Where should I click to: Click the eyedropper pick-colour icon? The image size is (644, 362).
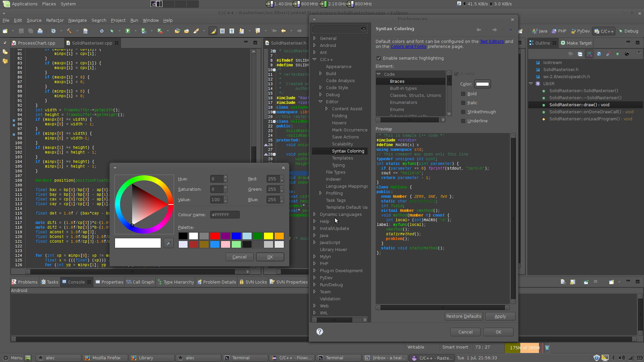point(168,243)
